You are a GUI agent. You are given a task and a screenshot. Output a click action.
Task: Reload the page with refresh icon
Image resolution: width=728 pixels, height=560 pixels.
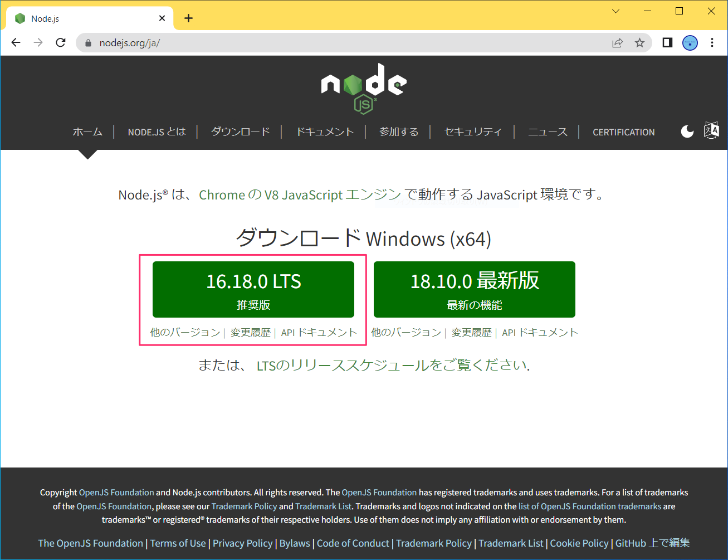(x=61, y=43)
